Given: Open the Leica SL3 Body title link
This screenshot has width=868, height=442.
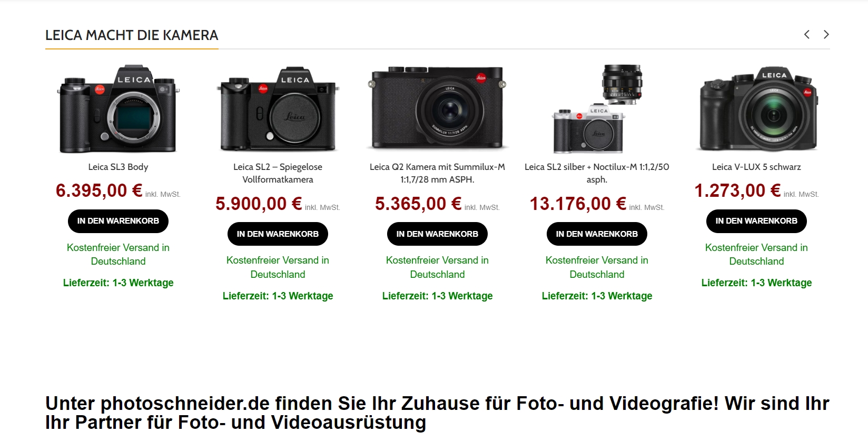Looking at the screenshot, I should point(118,167).
